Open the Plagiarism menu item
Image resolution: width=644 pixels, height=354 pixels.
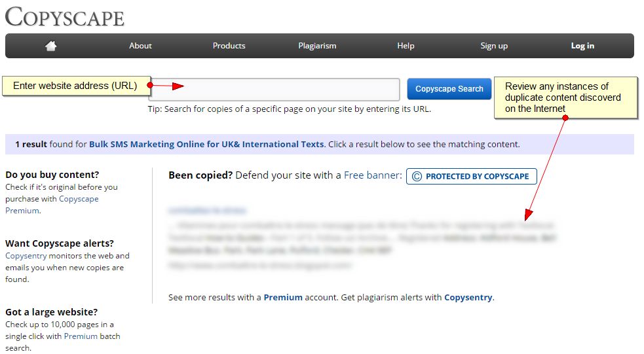(317, 46)
